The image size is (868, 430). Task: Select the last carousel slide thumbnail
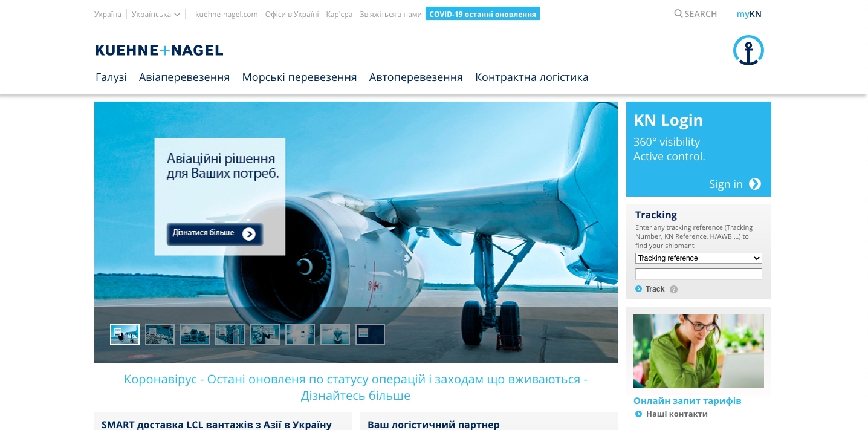pos(371,334)
